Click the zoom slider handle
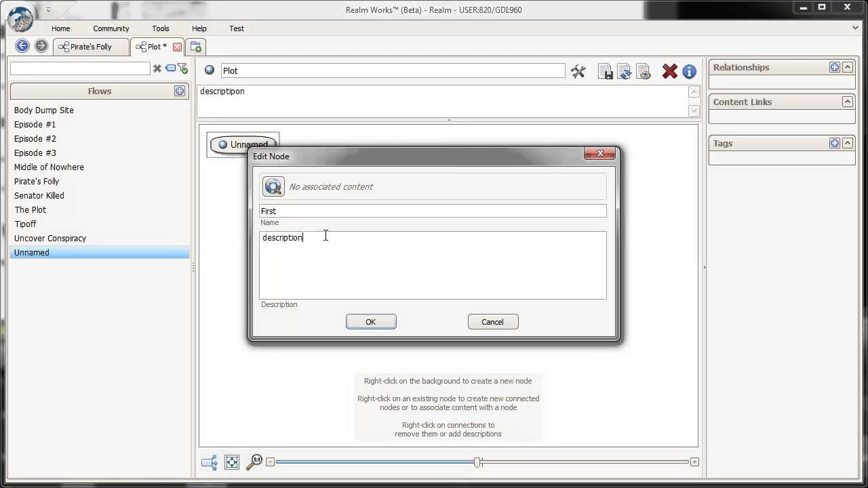The height and width of the screenshot is (488, 868). 477,462
